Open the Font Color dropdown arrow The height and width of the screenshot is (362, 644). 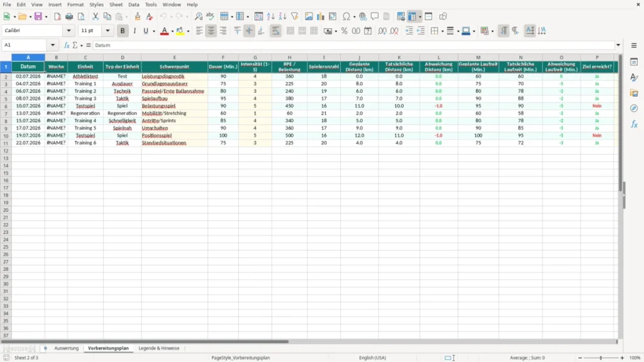(172, 31)
